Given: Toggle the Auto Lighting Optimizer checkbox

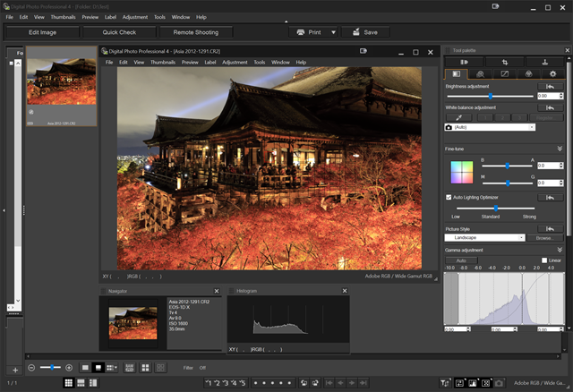Looking at the screenshot, I should [449, 197].
